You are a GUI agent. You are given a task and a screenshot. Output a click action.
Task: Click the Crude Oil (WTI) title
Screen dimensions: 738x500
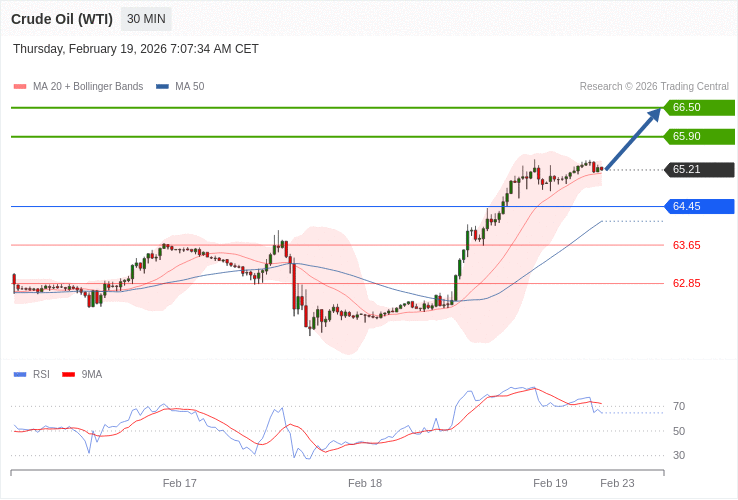pyautogui.click(x=62, y=19)
